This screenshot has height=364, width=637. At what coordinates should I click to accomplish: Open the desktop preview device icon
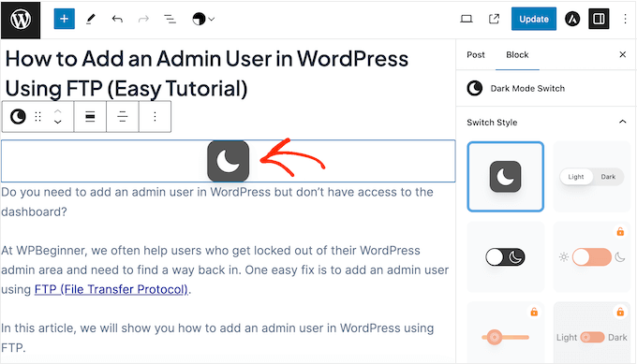[x=467, y=19]
